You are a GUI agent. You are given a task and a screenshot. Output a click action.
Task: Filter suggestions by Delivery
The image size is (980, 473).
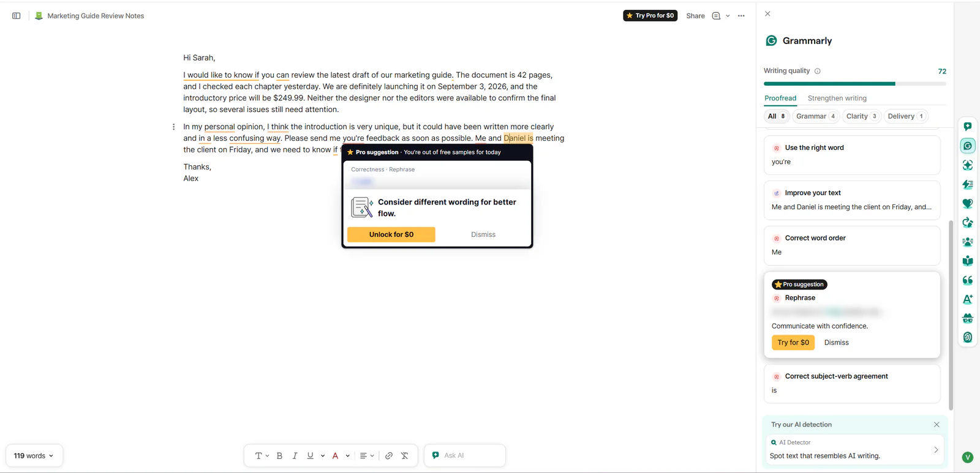906,116
